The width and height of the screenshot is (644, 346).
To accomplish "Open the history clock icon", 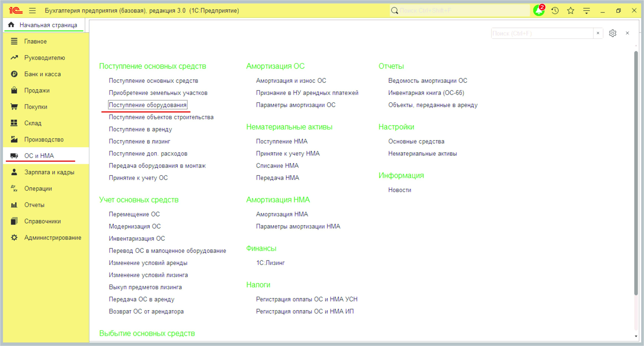I will coord(555,11).
